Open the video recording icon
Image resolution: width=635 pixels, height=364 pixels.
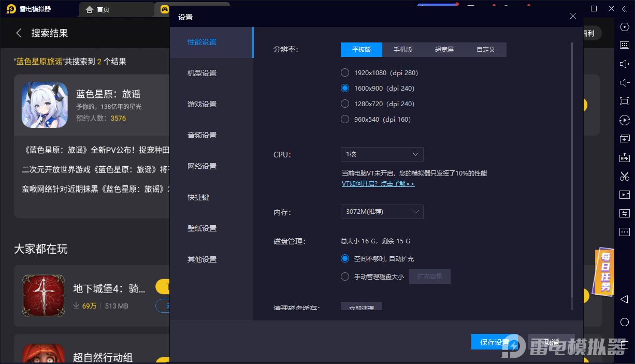coord(625,195)
